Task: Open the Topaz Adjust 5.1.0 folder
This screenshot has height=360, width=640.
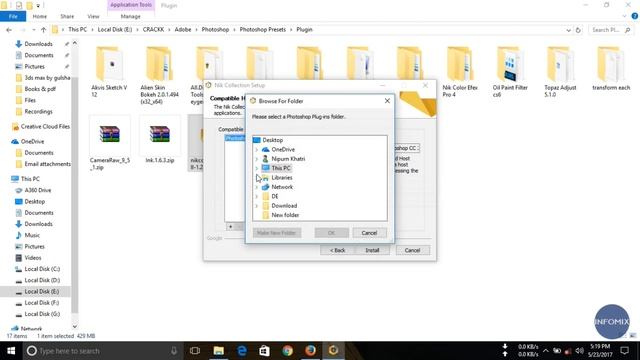Action: (560, 71)
